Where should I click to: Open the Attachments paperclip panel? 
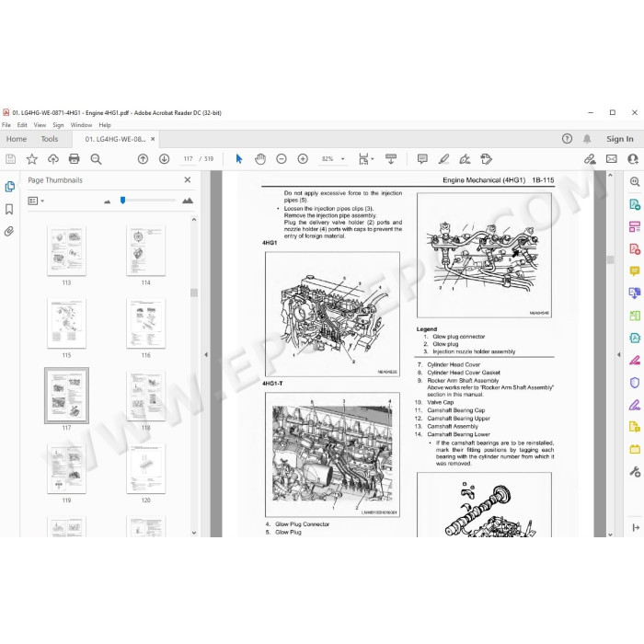coord(9,232)
